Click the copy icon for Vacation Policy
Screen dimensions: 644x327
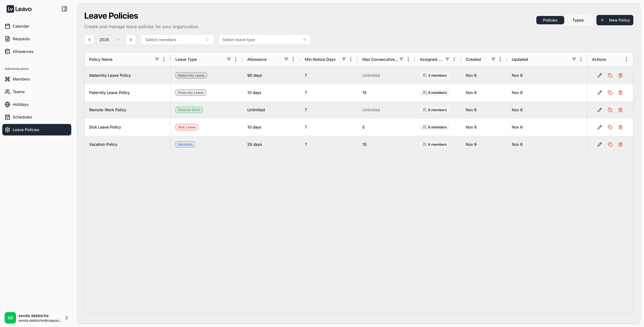coord(610,144)
